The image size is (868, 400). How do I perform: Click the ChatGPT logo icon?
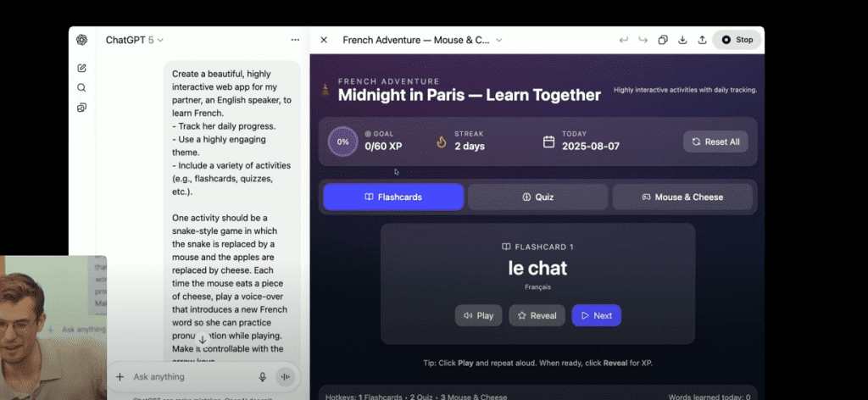82,40
